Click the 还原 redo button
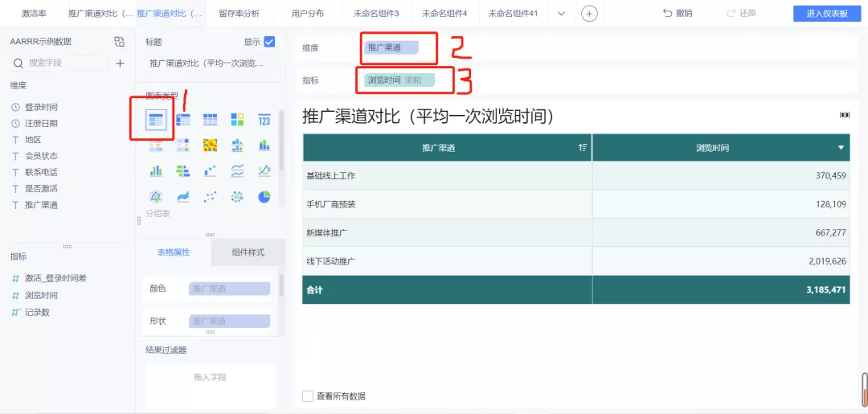Viewport: 868px width, 414px height. (x=742, y=14)
